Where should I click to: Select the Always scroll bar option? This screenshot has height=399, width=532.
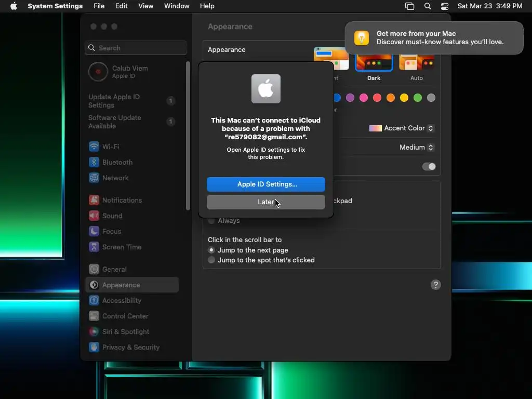coord(211,221)
